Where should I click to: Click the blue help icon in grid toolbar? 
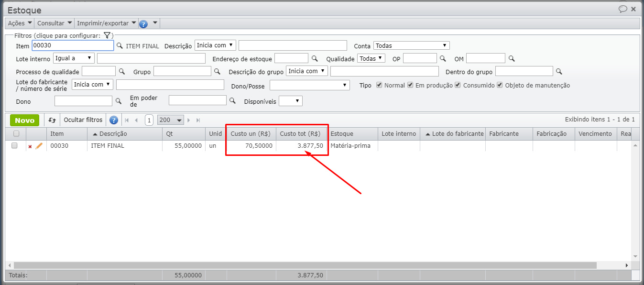click(x=114, y=120)
